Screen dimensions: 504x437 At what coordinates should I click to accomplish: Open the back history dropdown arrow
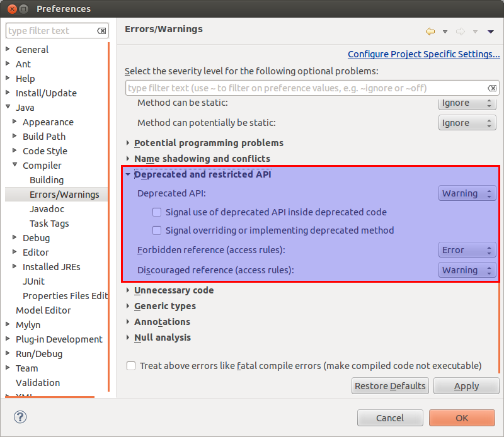[445, 32]
